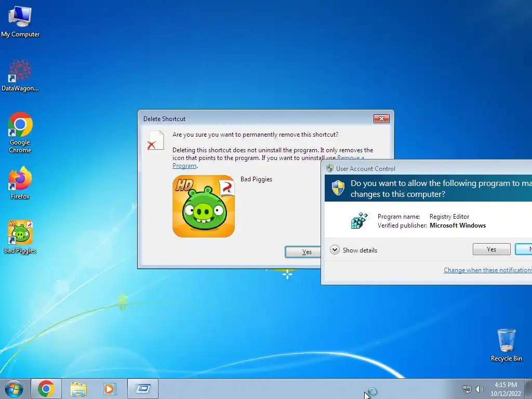The height and width of the screenshot is (399, 532).
Task: Switch to Chrome in the taskbar
Action: coord(46,389)
